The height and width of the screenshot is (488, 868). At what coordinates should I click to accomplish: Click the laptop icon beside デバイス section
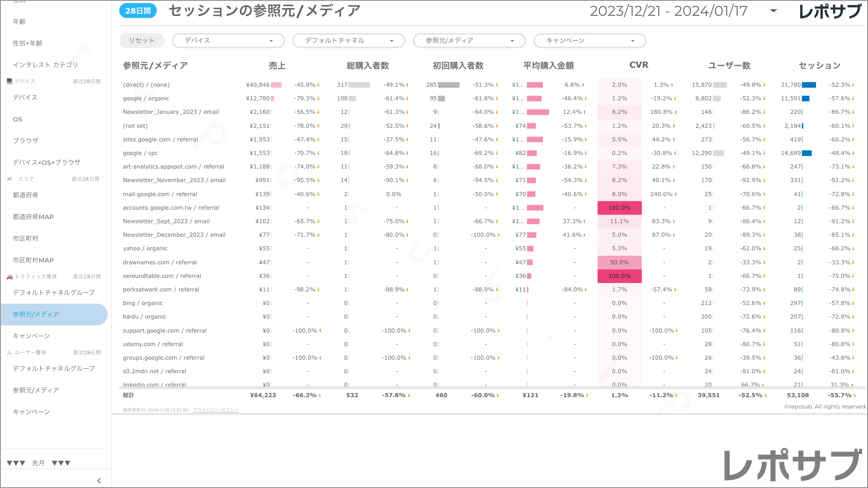tap(9, 81)
